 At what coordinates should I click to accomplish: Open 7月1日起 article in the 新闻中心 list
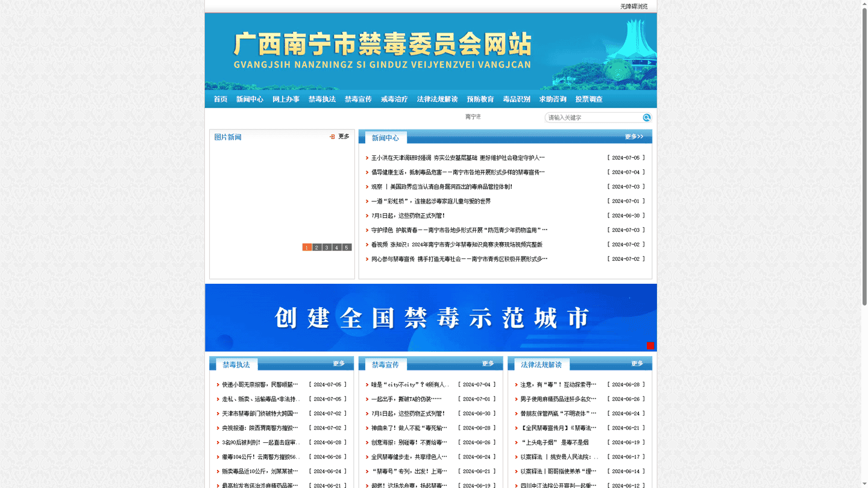point(408,216)
